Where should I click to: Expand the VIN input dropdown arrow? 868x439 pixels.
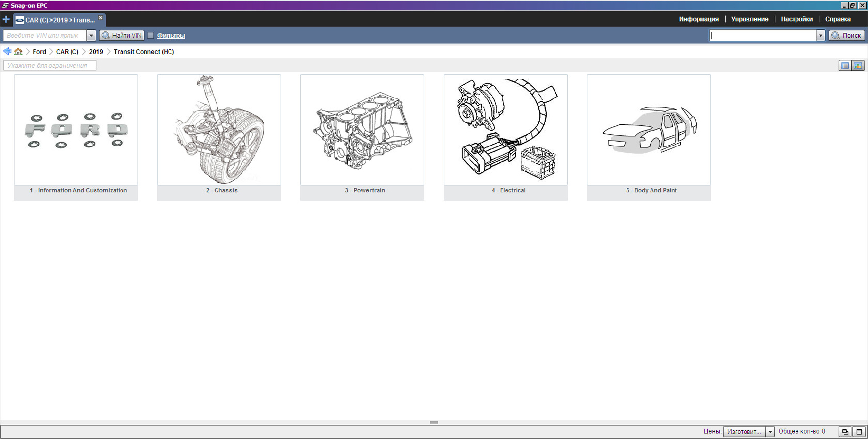[91, 35]
